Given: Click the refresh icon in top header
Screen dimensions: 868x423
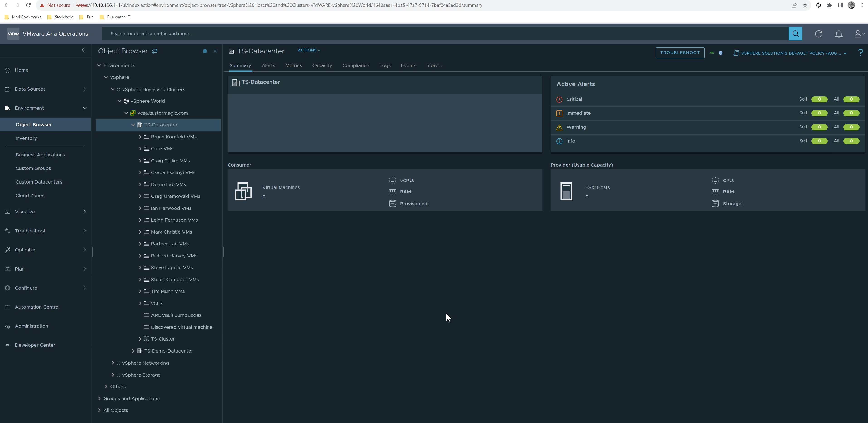Looking at the screenshot, I should pyautogui.click(x=818, y=34).
